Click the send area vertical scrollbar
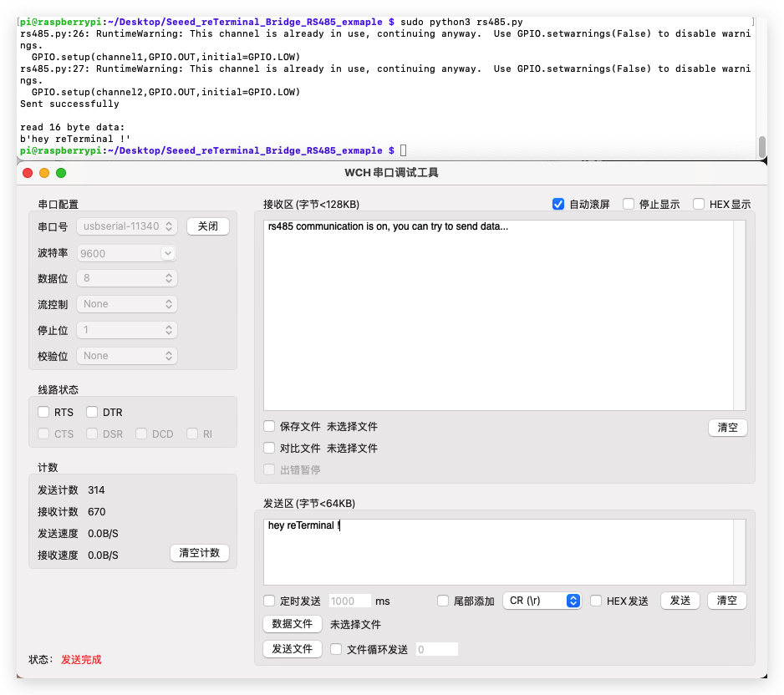 (x=739, y=552)
